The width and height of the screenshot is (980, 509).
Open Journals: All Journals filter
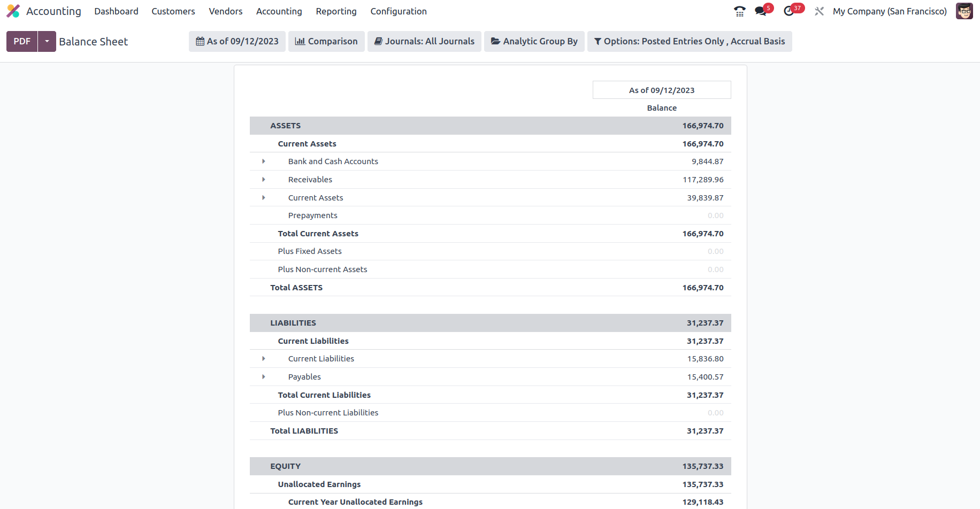[x=424, y=41]
